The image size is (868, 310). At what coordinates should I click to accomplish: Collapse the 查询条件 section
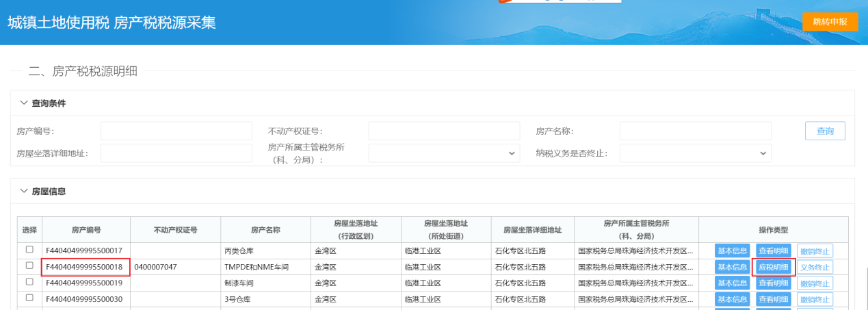click(x=24, y=103)
